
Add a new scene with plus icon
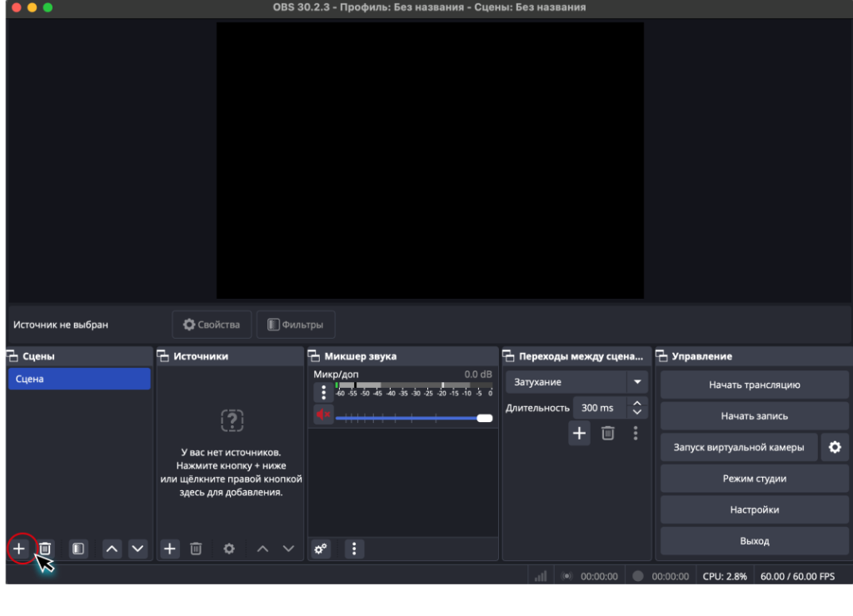point(19,549)
